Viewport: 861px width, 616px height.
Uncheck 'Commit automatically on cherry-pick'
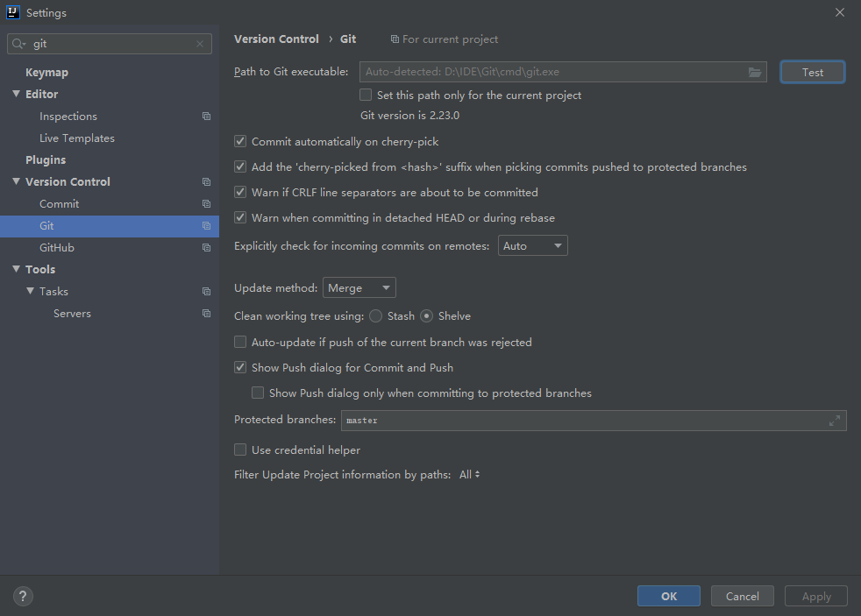(240, 142)
